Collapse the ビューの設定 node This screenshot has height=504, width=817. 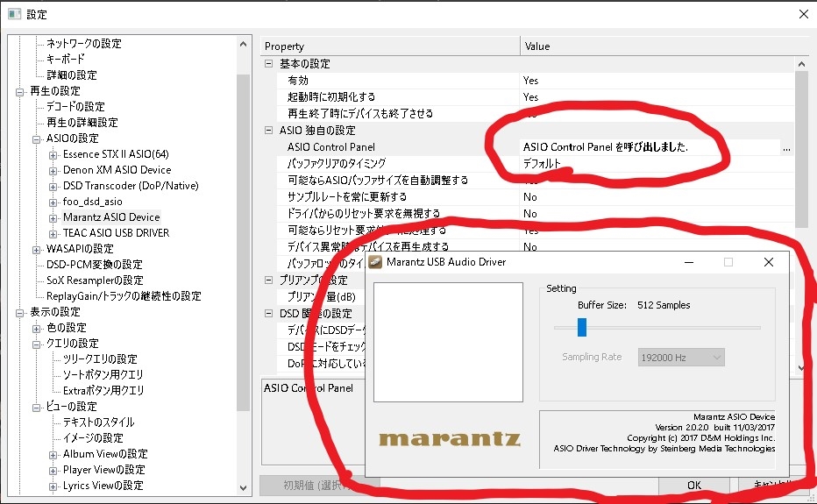point(37,408)
